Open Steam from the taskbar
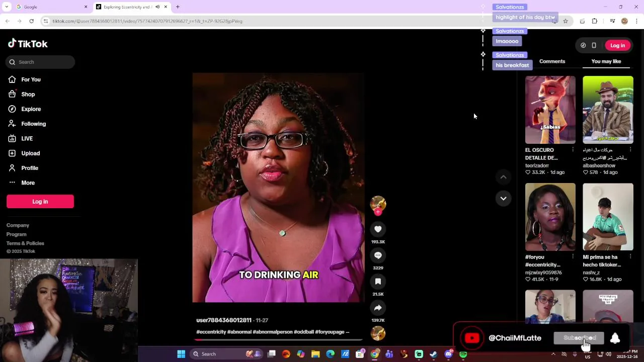This screenshot has width=644, height=362. point(433,354)
